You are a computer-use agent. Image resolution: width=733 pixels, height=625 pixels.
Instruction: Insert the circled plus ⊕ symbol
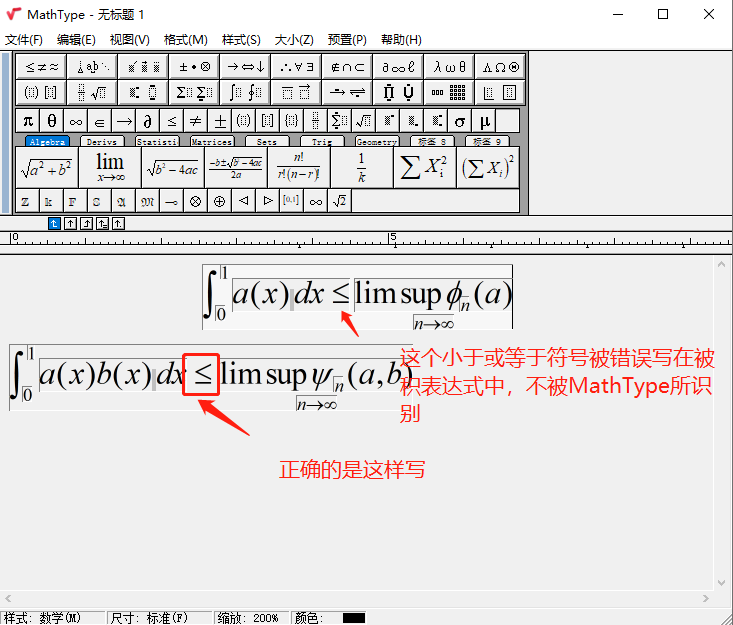[x=219, y=201]
